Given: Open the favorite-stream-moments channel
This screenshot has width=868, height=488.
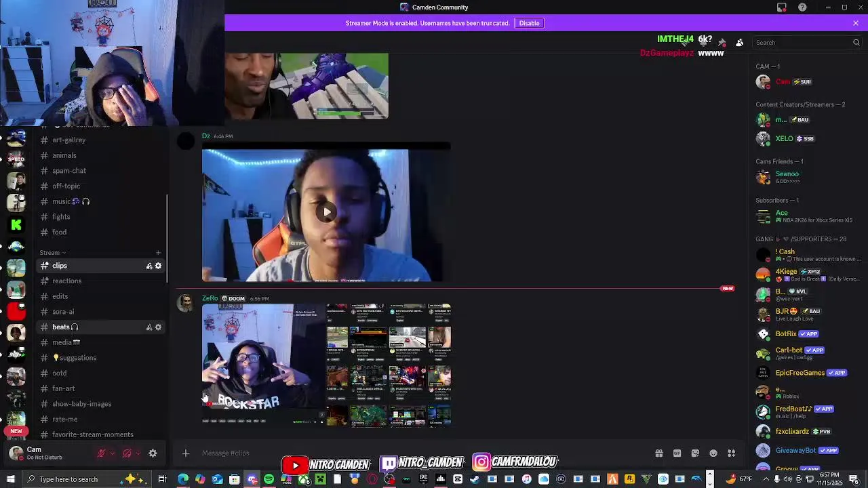Looking at the screenshot, I should pyautogui.click(x=100, y=434).
